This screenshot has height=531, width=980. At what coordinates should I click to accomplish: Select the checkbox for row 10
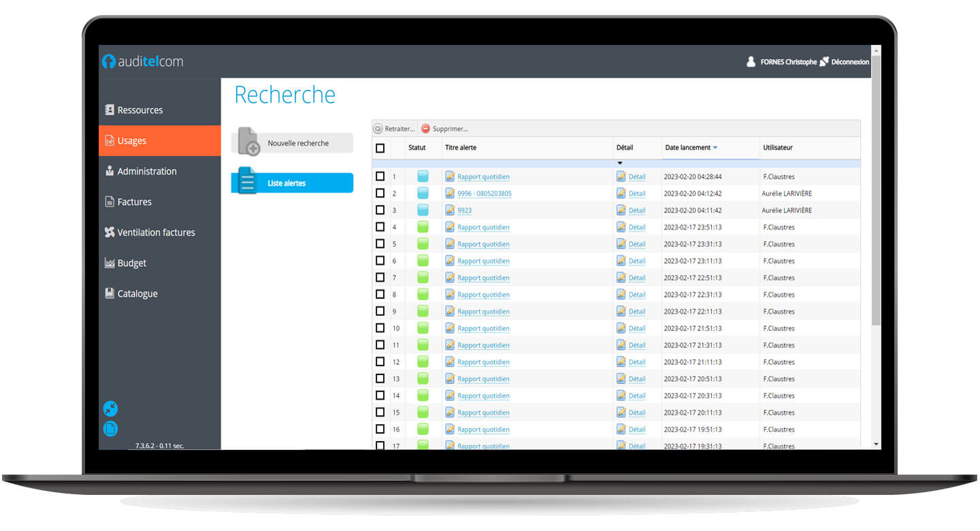(x=380, y=328)
